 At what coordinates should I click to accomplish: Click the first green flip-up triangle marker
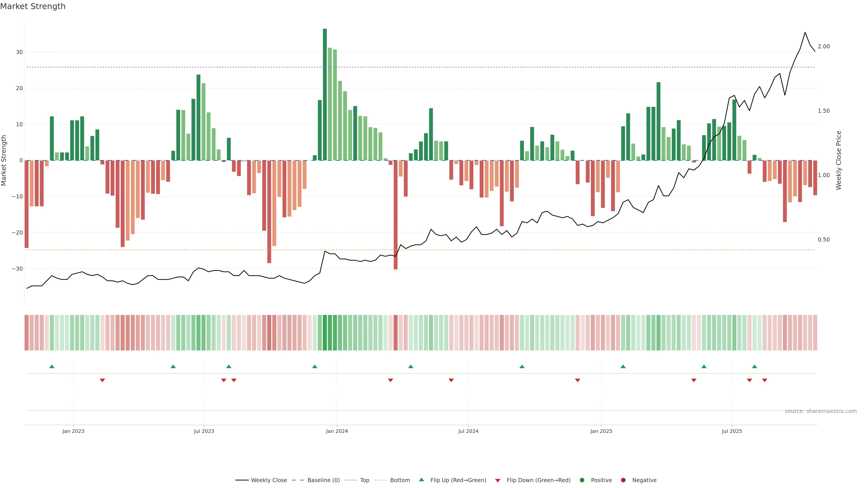(52, 366)
